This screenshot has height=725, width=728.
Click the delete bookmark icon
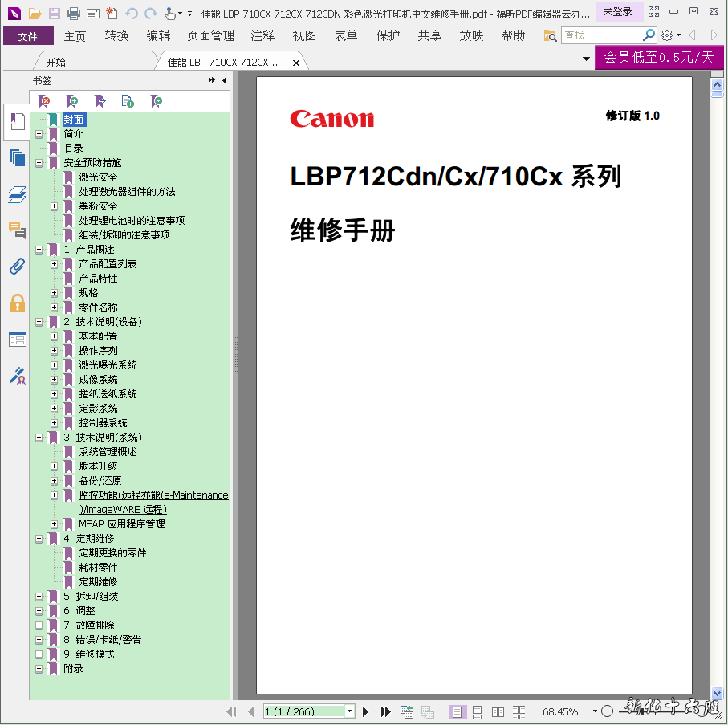tap(45, 101)
